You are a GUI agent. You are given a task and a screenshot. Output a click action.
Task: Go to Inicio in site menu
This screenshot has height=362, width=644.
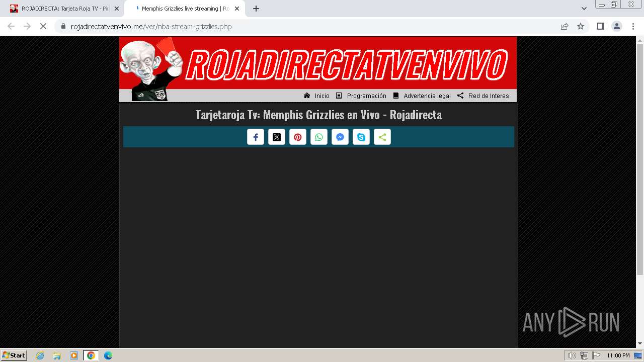[x=316, y=96]
